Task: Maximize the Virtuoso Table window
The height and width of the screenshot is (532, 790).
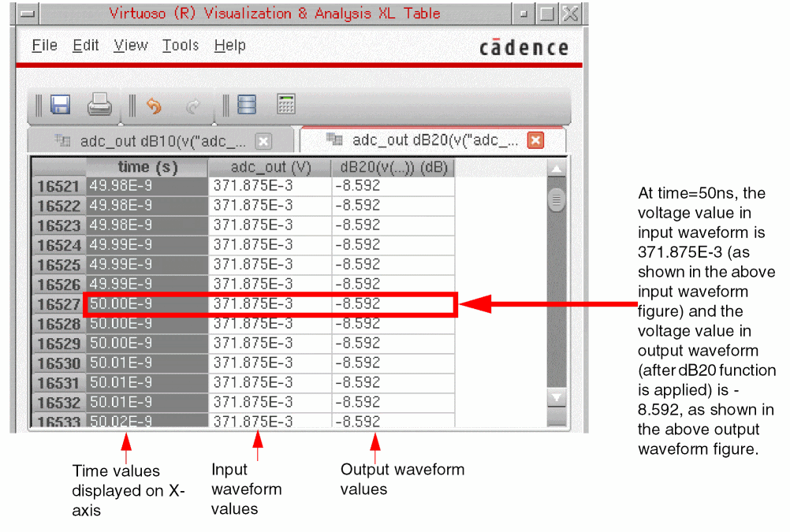Action: 547,13
